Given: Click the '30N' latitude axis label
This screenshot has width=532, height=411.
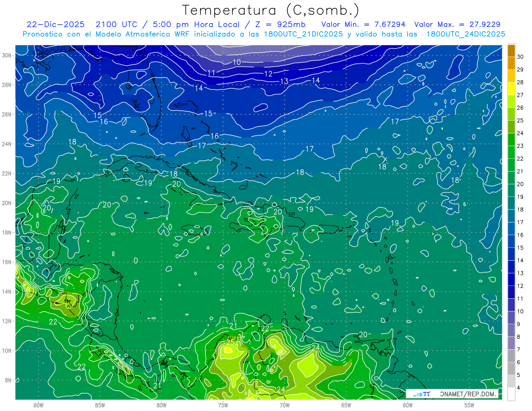Looking at the screenshot, I should click(8, 55).
